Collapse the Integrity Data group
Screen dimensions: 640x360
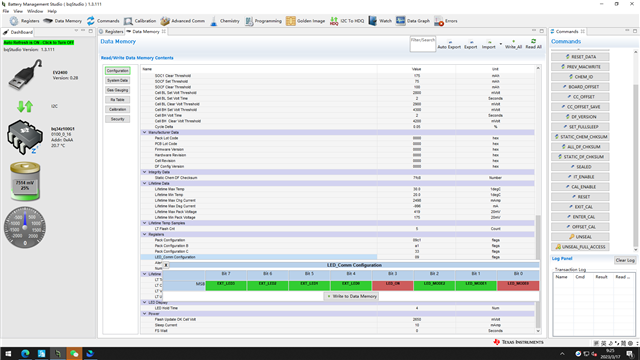(x=144, y=172)
